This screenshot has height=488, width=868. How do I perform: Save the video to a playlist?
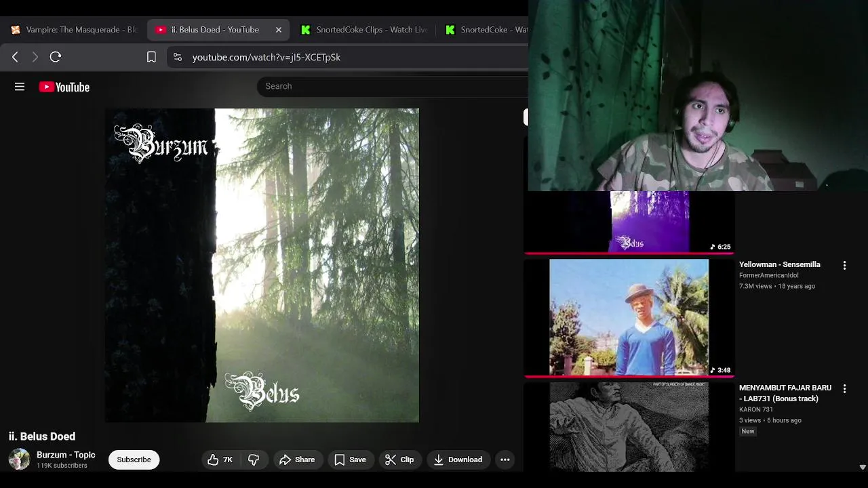pyautogui.click(x=350, y=460)
